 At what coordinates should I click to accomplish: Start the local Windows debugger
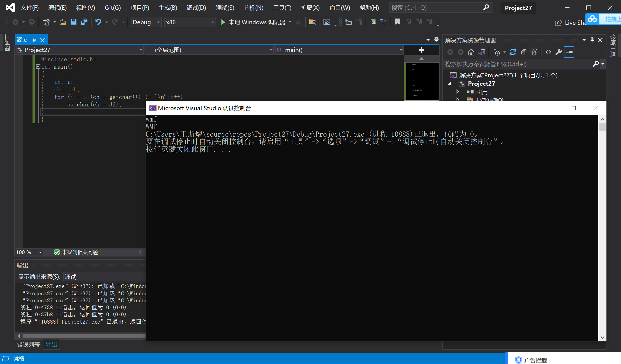223,22
